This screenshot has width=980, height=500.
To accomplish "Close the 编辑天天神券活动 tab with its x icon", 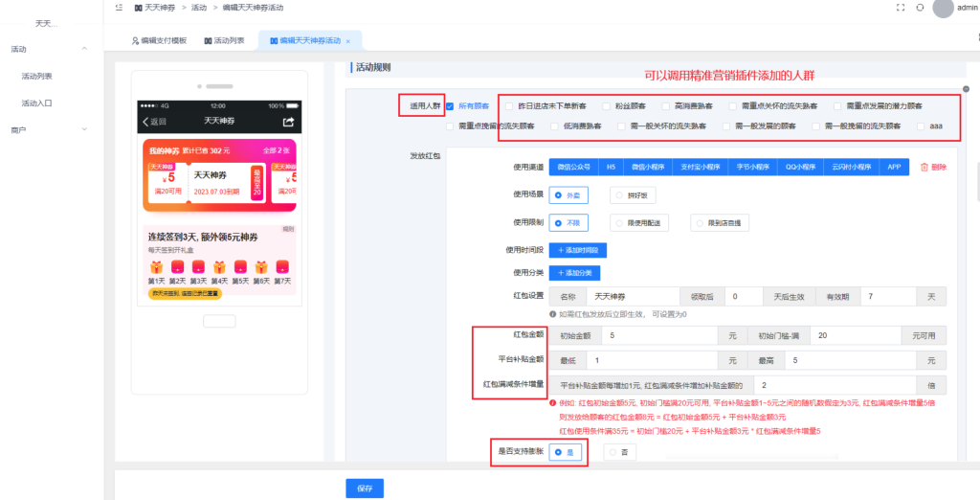I will pos(348,41).
